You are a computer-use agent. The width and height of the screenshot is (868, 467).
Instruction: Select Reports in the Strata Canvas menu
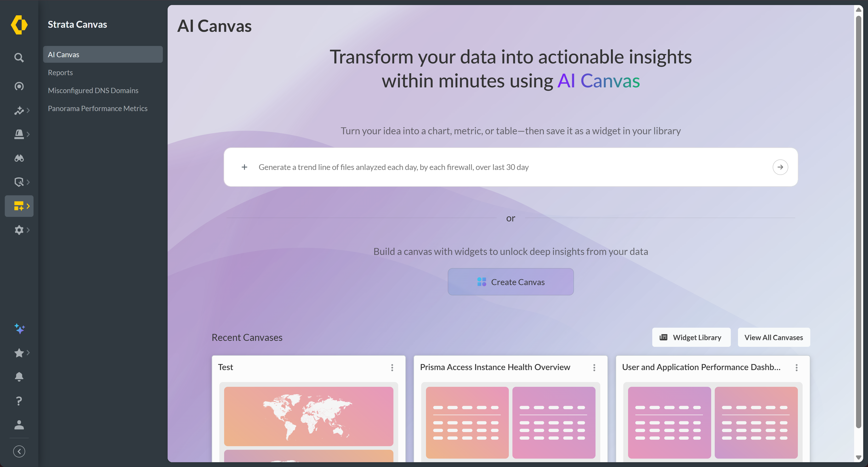point(60,73)
